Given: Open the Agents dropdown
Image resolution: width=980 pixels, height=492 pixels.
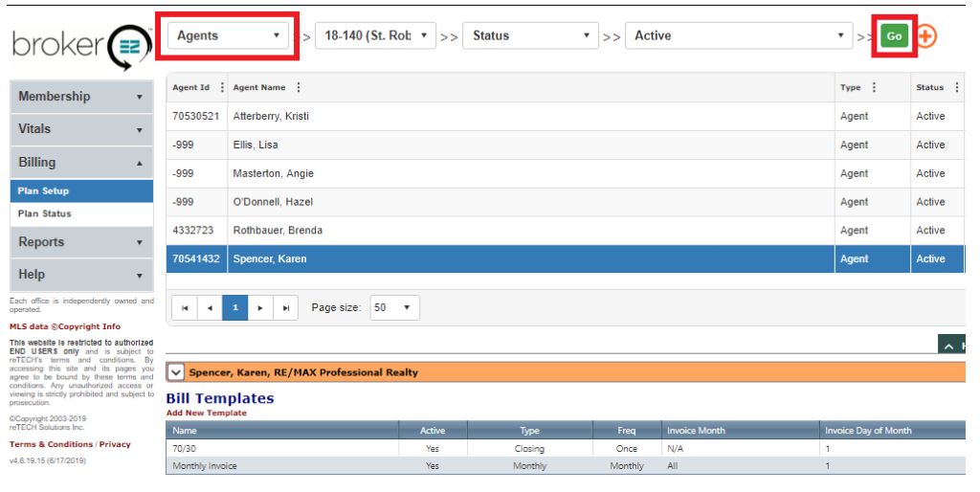Looking at the screenshot, I should point(228,36).
